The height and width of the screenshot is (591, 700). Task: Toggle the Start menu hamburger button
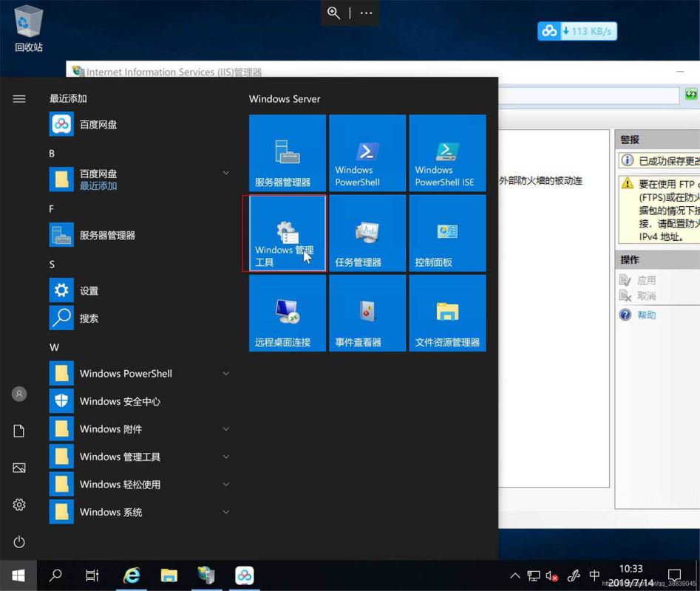tap(19, 99)
